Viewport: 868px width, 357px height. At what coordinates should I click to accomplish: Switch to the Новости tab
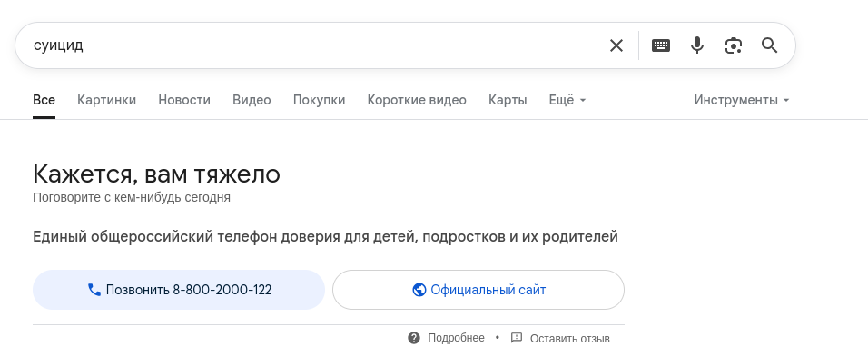point(184,100)
